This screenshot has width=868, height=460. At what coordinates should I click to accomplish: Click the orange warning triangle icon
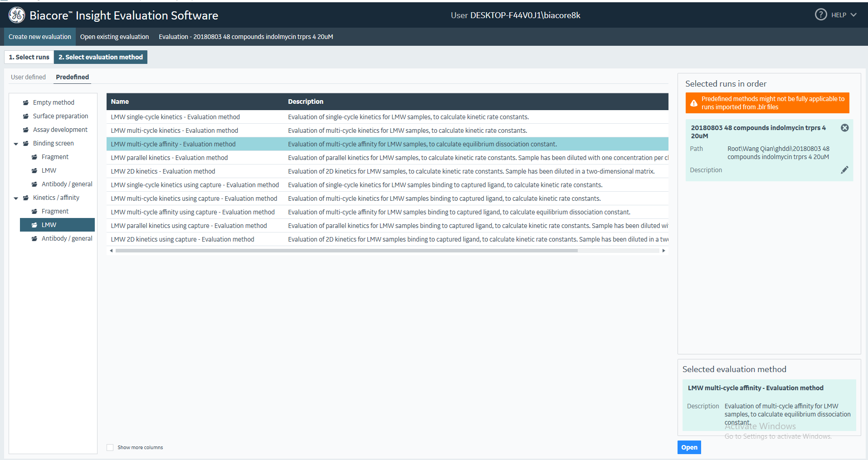[693, 103]
